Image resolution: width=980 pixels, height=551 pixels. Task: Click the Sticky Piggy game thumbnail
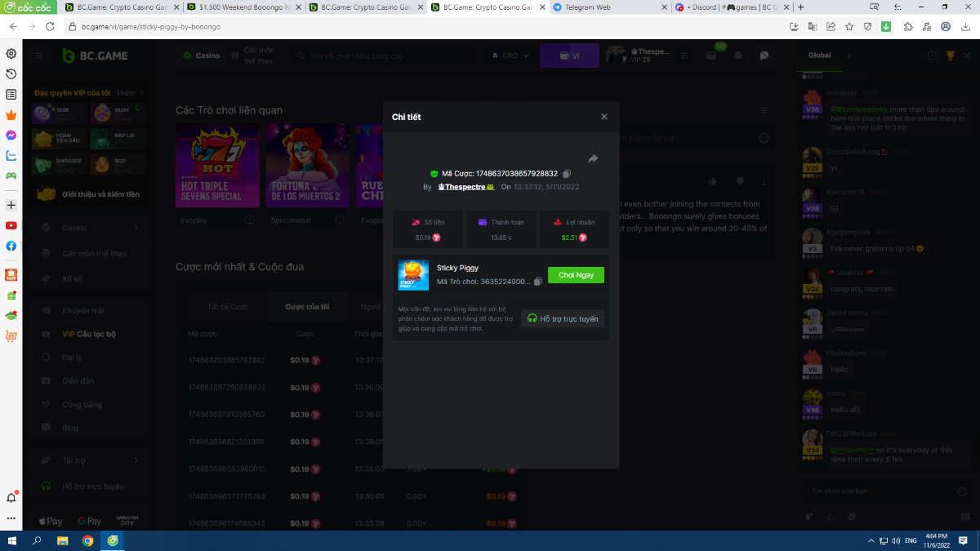pos(413,275)
